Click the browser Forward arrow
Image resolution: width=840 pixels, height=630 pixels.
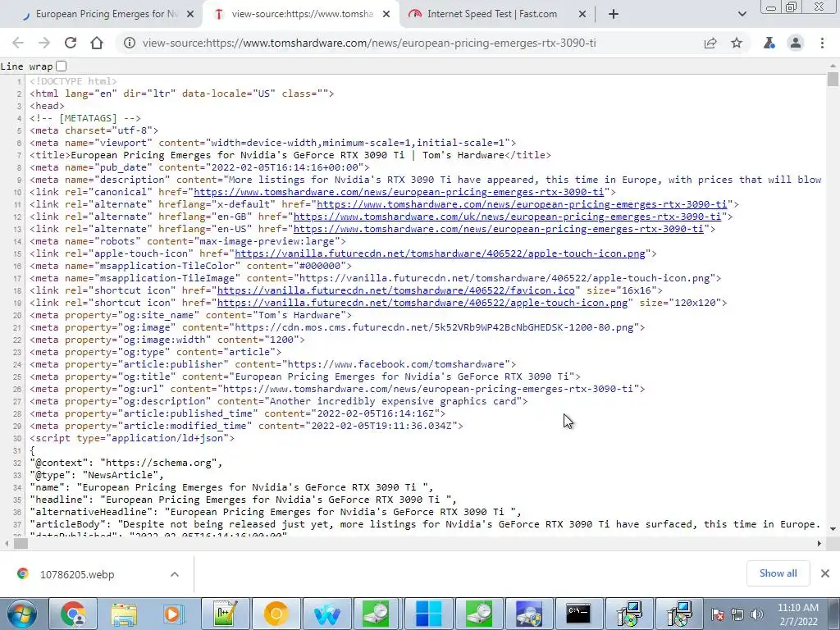click(x=44, y=43)
